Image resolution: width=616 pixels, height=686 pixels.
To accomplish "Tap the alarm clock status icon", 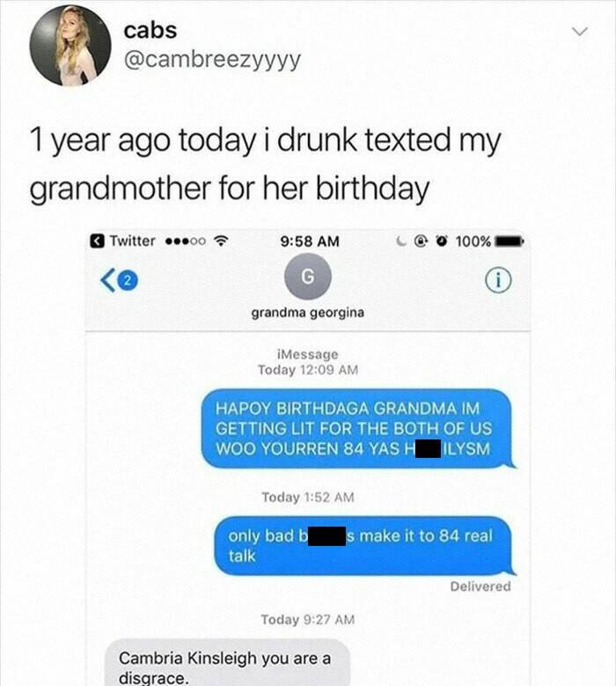I will pos(443,241).
